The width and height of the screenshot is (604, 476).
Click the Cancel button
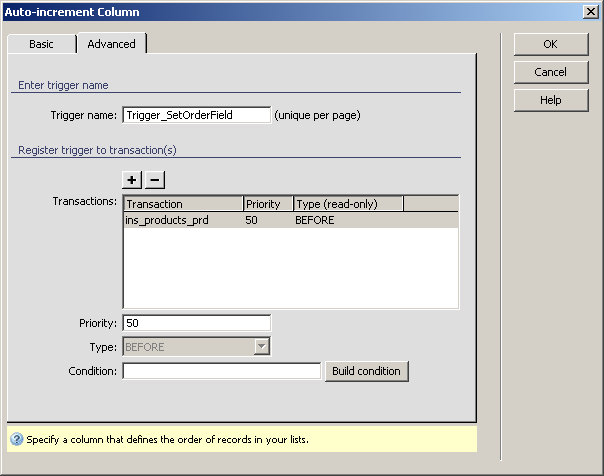tap(550, 72)
